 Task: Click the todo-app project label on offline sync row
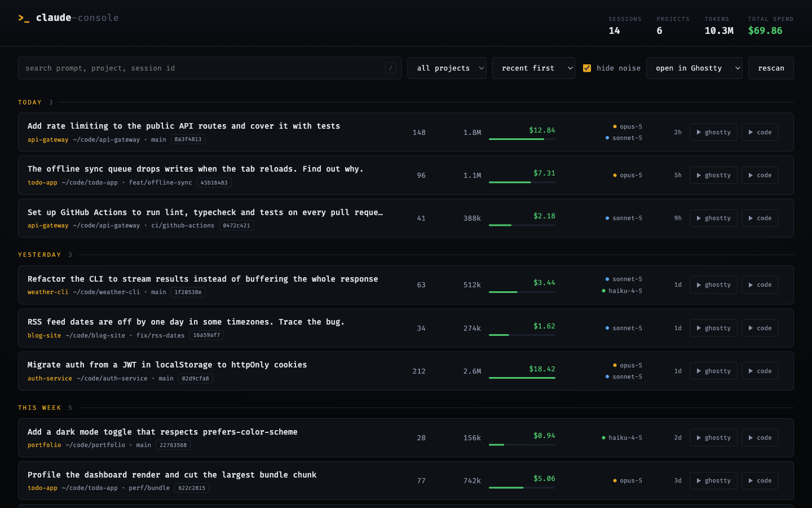pyautogui.click(x=42, y=183)
